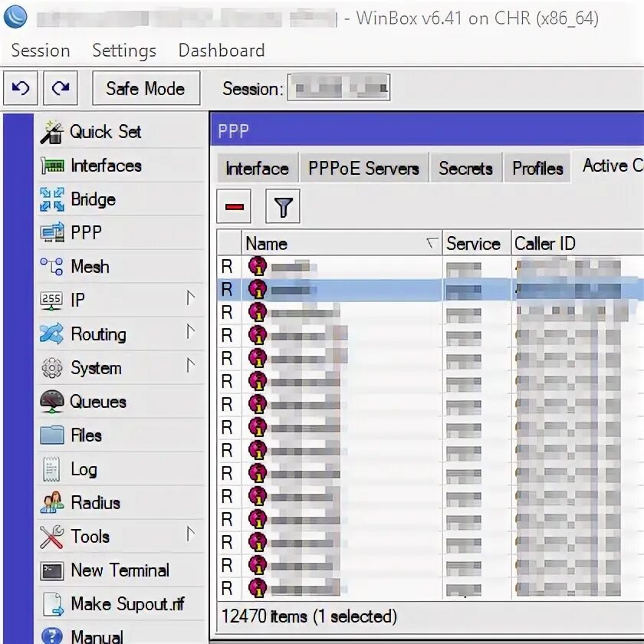Open Radius from sidebar

(120, 502)
